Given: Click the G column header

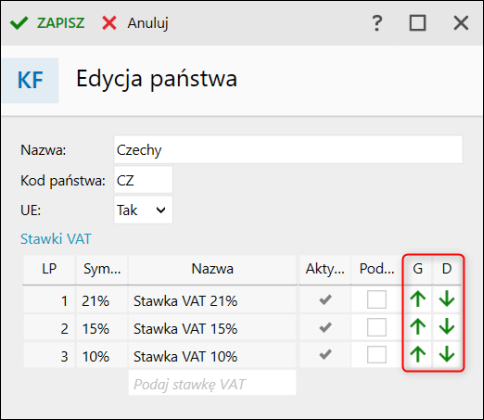Looking at the screenshot, I should [418, 269].
